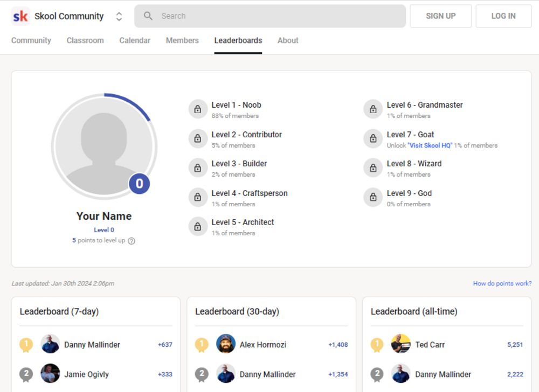Screen dimensions: 539x392
Task: Click the 'Leaderboard (30-day)' heading
Action: tap(237, 311)
